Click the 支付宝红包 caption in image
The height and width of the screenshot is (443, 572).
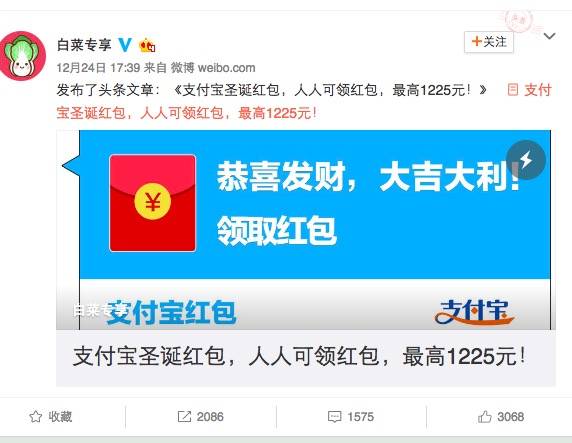[x=171, y=312]
